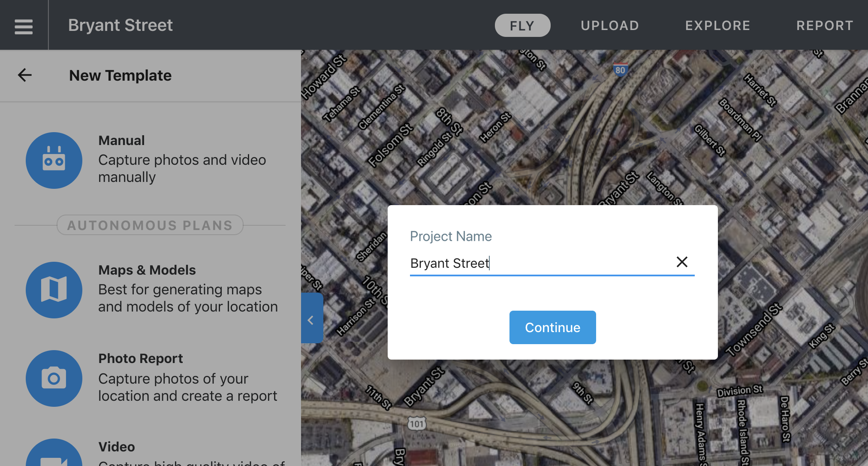The height and width of the screenshot is (466, 868).
Task: Open the REPORT tab
Action: (825, 25)
